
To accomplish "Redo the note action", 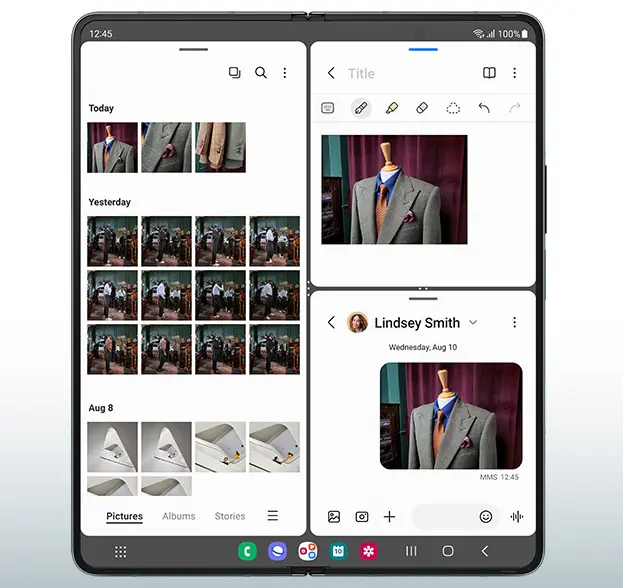I will point(515,108).
